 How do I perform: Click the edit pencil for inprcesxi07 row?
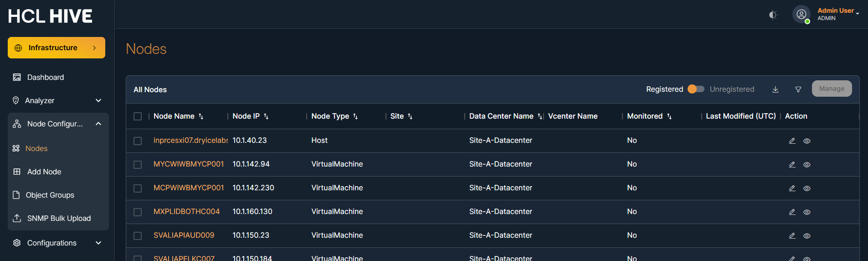tap(792, 141)
